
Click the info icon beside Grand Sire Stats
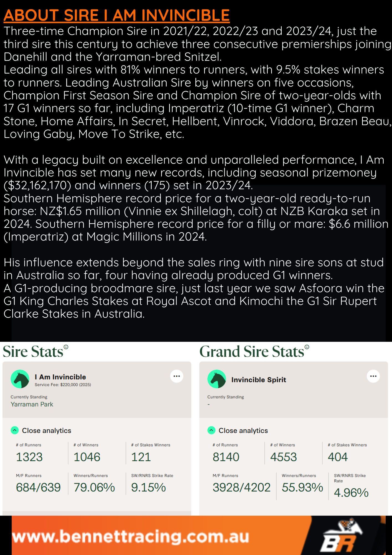point(307,347)
